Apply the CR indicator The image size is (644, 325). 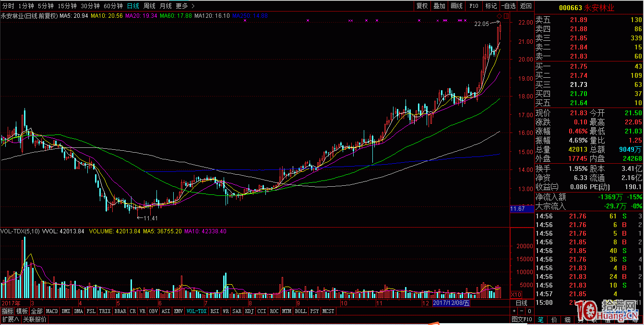tap(132, 311)
